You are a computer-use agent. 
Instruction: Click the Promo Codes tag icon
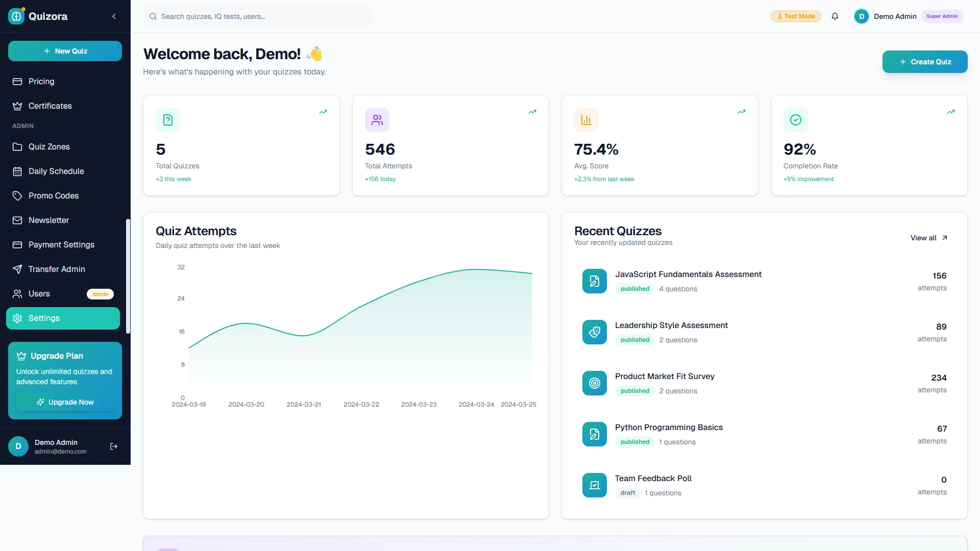tap(17, 196)
